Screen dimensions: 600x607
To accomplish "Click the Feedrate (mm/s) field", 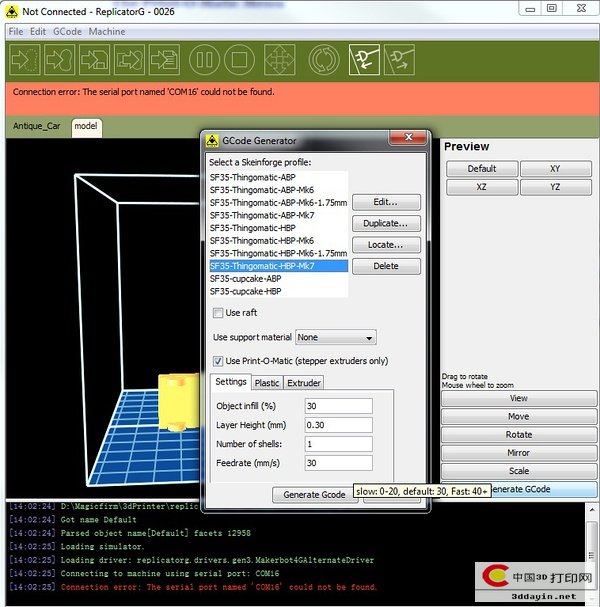I will [339, 463].
